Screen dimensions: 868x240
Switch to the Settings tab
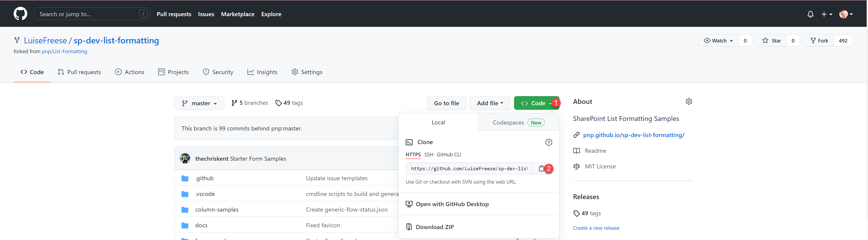tap(307, 72)
